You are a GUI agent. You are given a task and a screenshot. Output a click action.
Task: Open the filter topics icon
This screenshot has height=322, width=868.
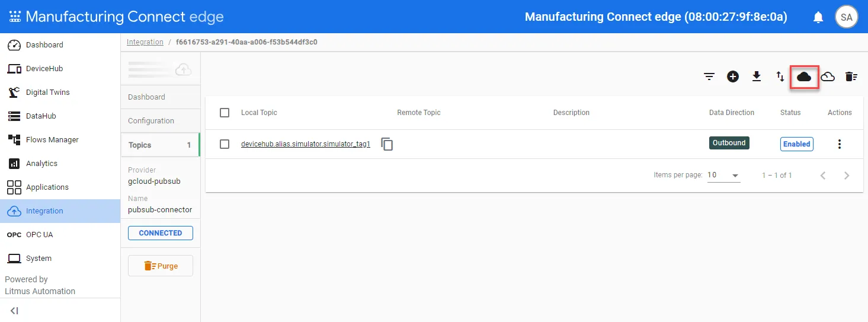(x=709, y=76)
